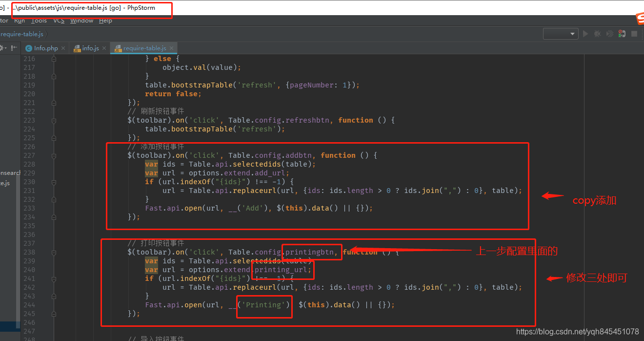Click the Run (play) toolbar icon
The image size is (644, 341).
[585, 34]
